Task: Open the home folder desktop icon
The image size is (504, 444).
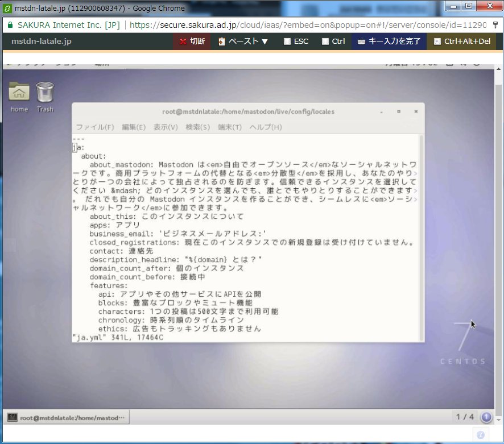Action: point(19,97)
